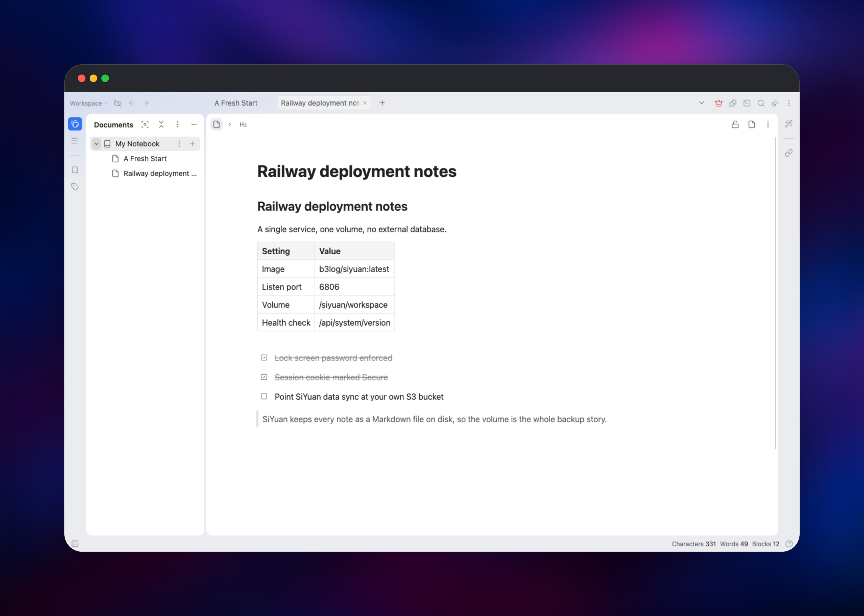The width and height of the screenshot is (864, 616).
Task: Open the editor three-dot more menu
Action: tap(768, 124)
